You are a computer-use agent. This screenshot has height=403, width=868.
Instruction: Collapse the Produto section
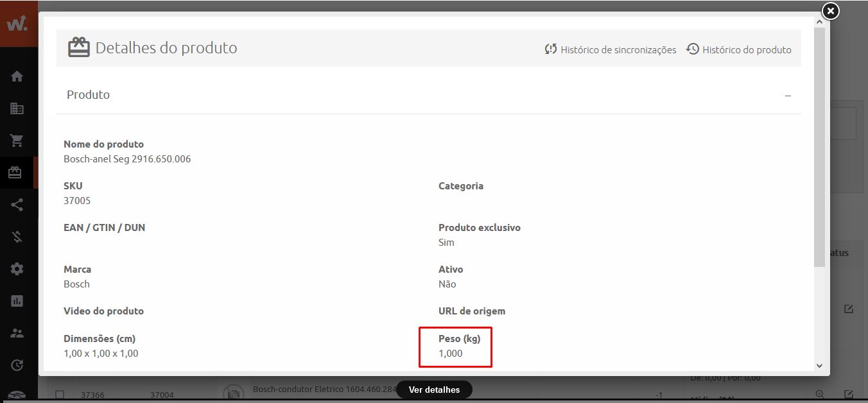788,95
